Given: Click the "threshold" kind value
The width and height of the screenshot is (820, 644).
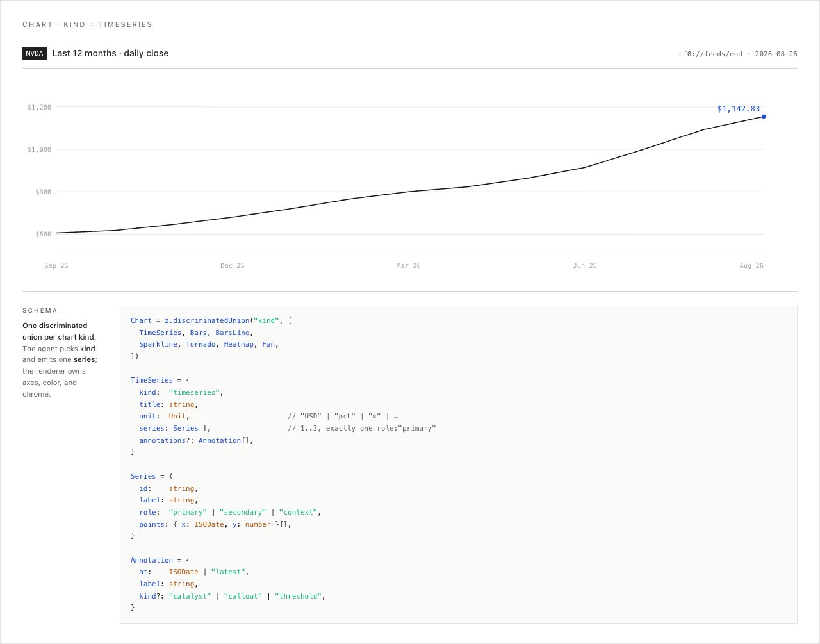Looking at the screenshot, I should pyautogui.click(x=298, y=596).
